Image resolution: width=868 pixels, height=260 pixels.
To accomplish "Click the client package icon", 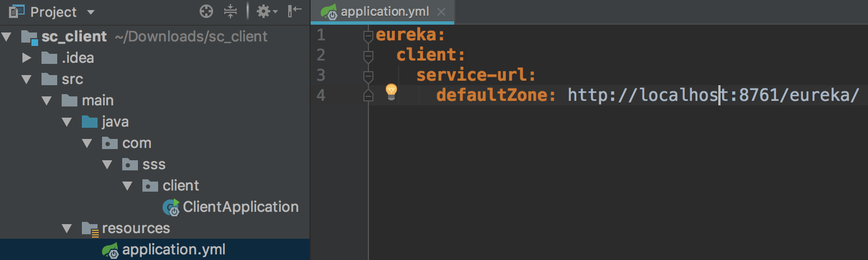I will tap(150, 185).
